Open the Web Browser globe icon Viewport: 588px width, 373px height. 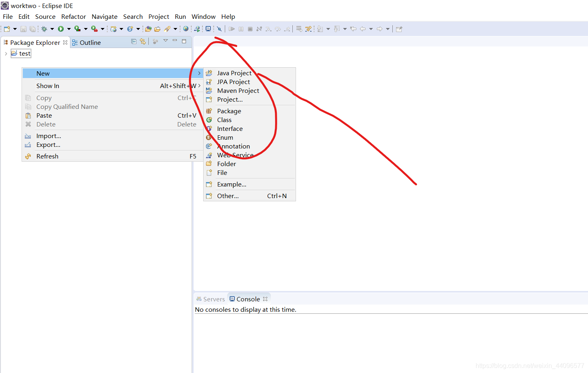coord(186,29)
